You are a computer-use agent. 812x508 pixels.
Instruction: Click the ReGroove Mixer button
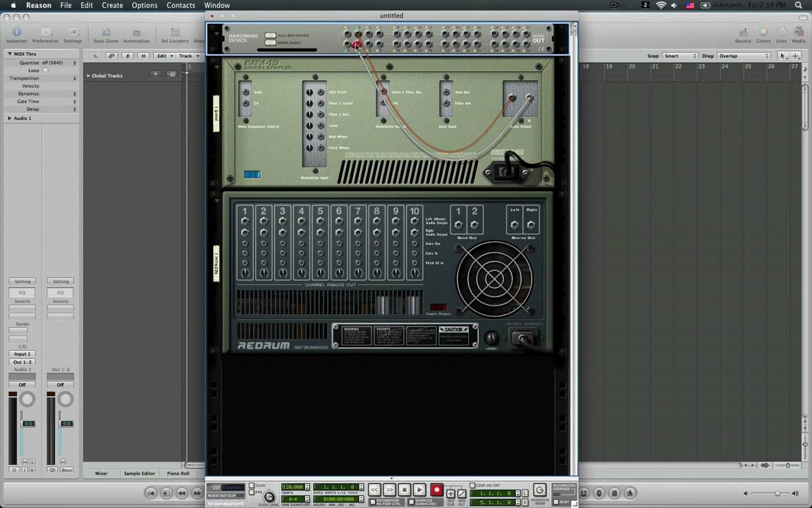coord(540,490)
